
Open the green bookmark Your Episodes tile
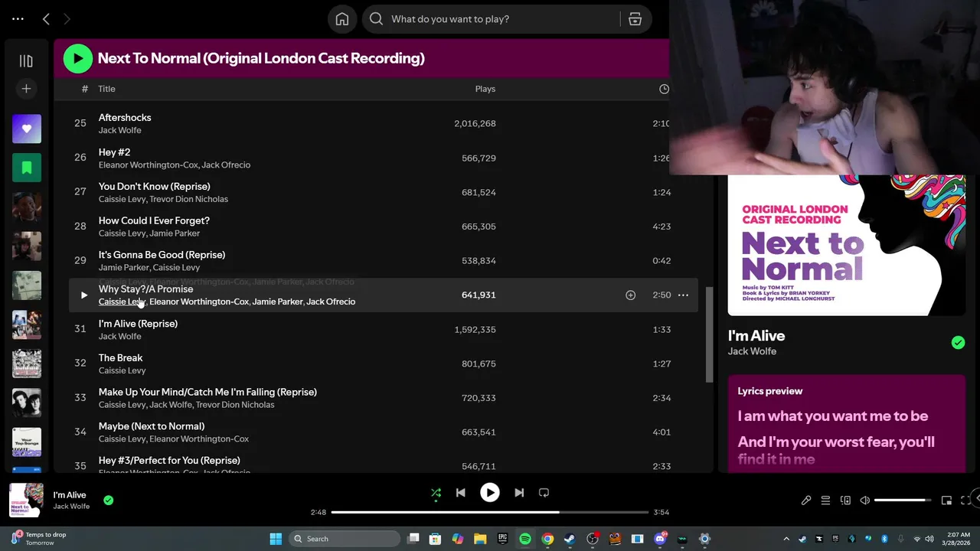(x=27, y=168)
